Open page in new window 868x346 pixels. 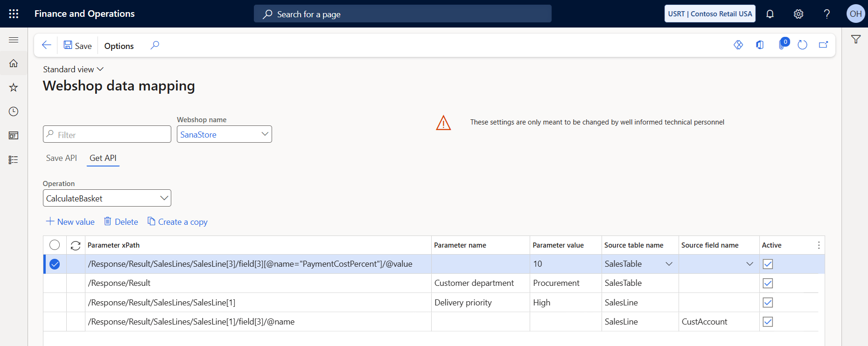click(823, 45)
